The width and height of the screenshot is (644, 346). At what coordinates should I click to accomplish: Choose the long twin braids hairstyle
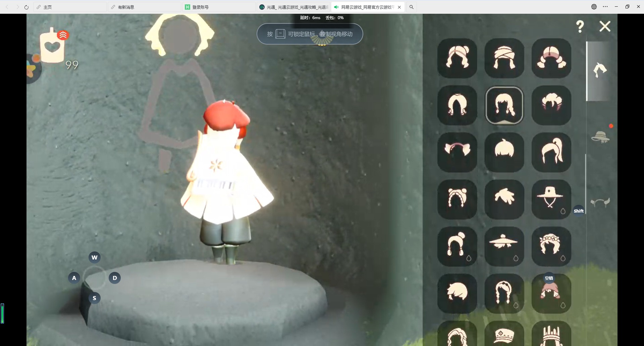[x=504, y=294]
